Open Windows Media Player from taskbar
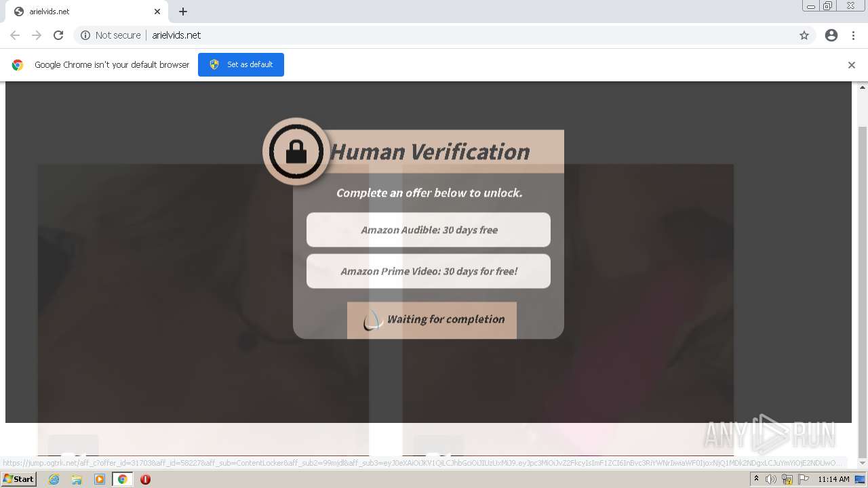Screen dimensions: 868x488 pos(100,479)
